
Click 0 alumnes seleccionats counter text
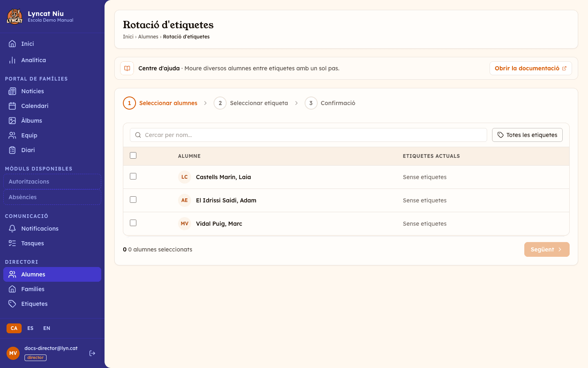(x=158, y=249)
